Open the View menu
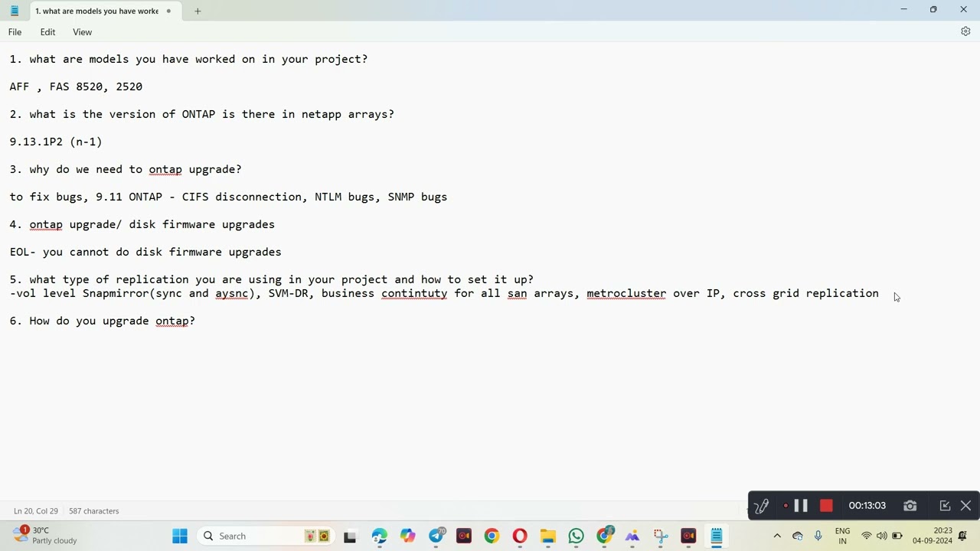980x551 pixels. click(x=82, y=32)
